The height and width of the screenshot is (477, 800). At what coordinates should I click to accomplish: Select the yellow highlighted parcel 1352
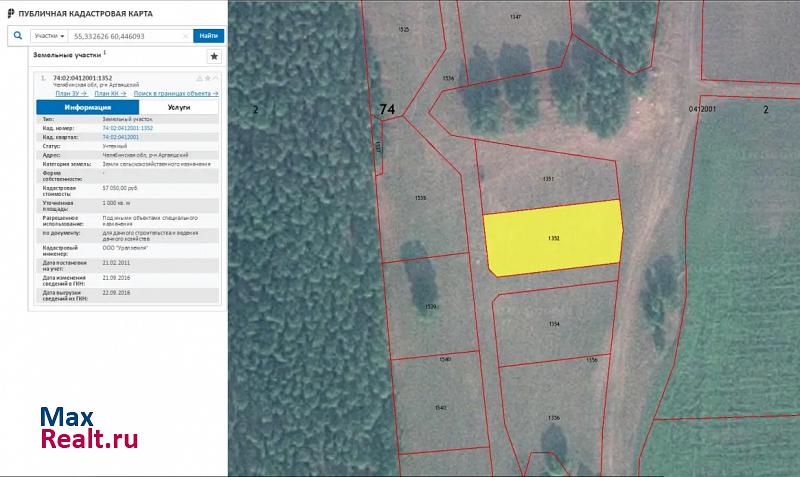[552, 238]
